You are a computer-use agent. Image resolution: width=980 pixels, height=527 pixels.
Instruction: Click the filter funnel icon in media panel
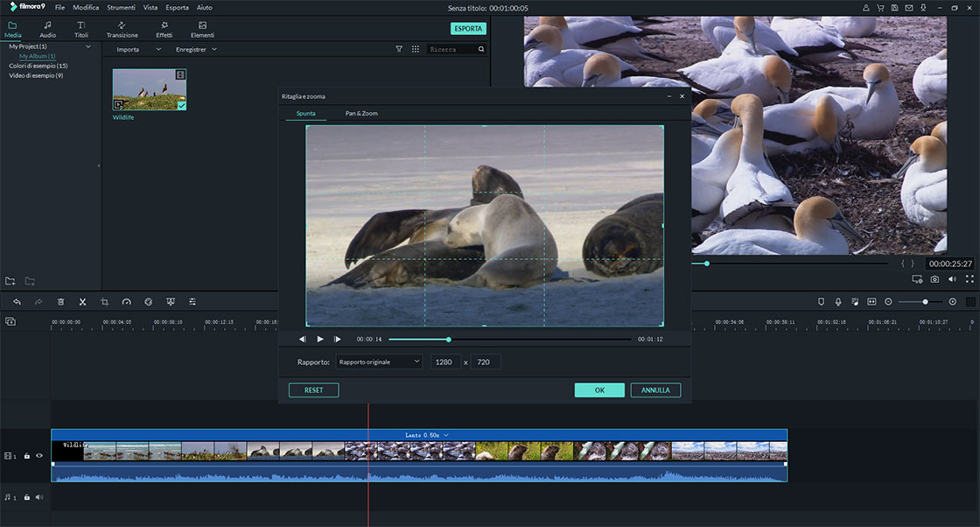[399, 49]
